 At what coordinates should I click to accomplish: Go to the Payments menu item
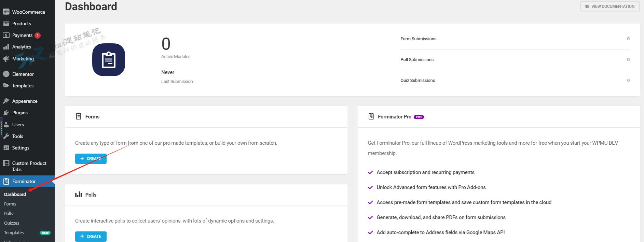27,35
